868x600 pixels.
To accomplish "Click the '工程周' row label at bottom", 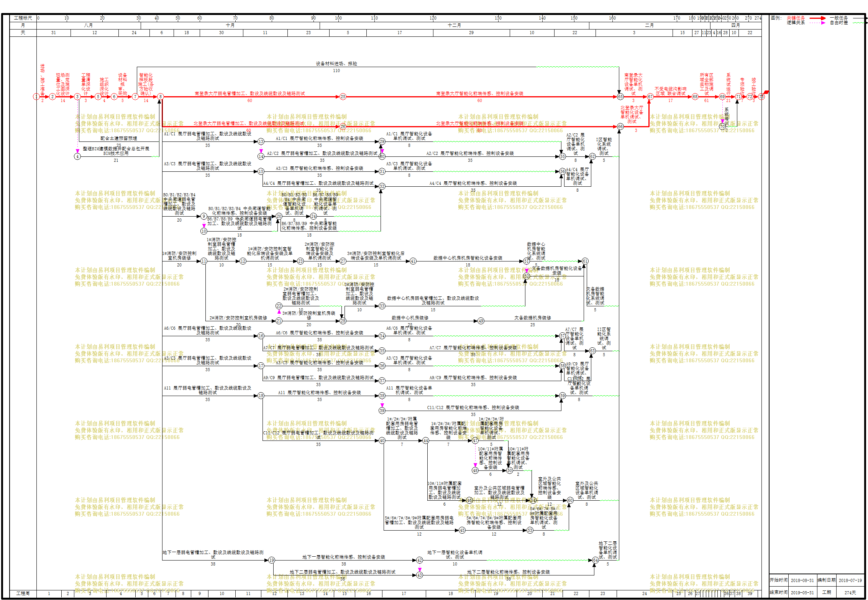I will [23, 593].
